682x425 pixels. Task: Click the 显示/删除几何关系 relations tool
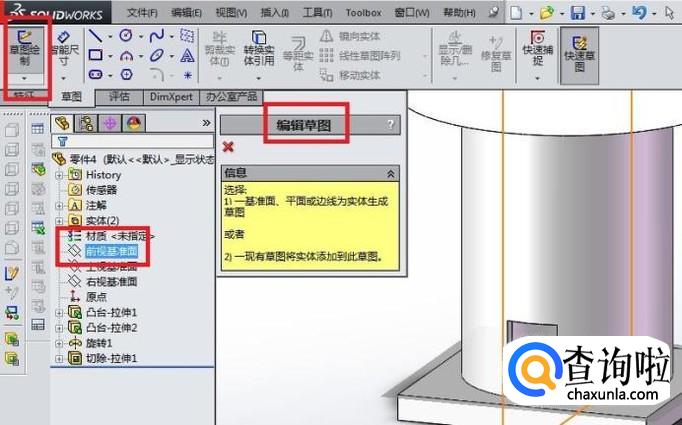455,48
